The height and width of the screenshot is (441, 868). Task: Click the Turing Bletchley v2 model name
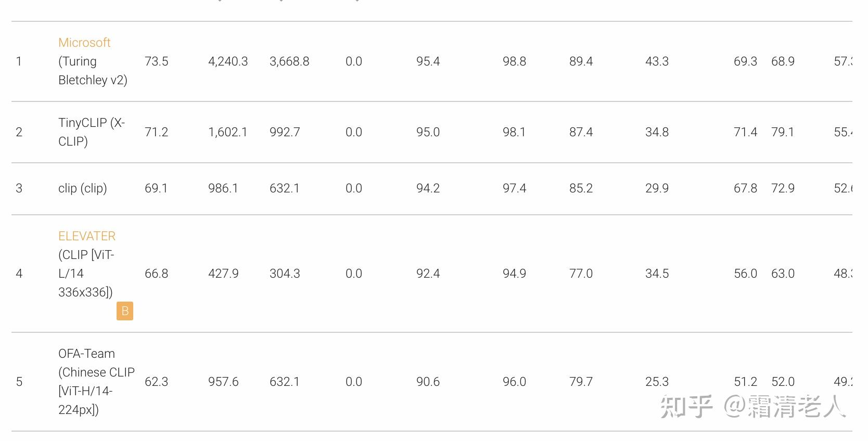pos(93,71)
